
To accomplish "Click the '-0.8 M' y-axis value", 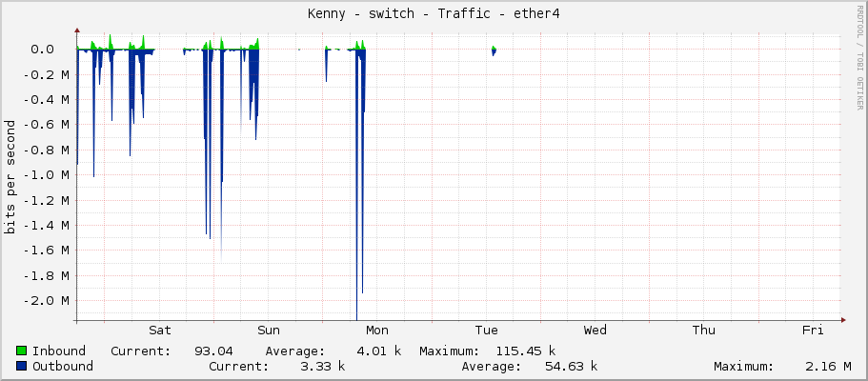I will click(x=47, y=150).
